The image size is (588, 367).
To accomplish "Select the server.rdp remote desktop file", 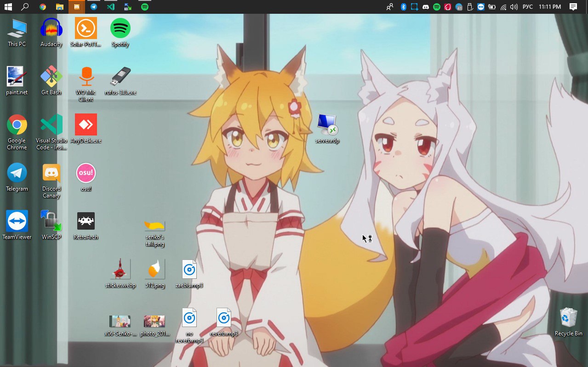I will tap(327, 129).
